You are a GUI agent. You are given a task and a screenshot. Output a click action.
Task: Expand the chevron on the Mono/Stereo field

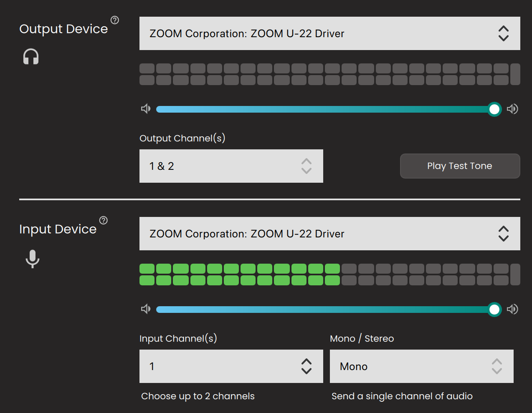[x=497, y=366]
